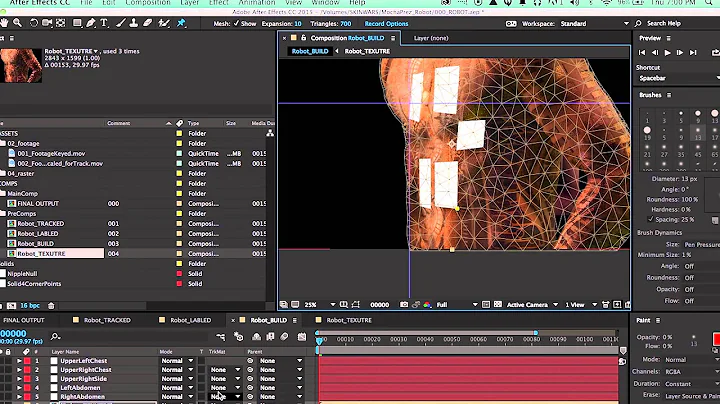
Task: Toggle lock icon on Composition viewer tab
Action: [x=304, y=38]
